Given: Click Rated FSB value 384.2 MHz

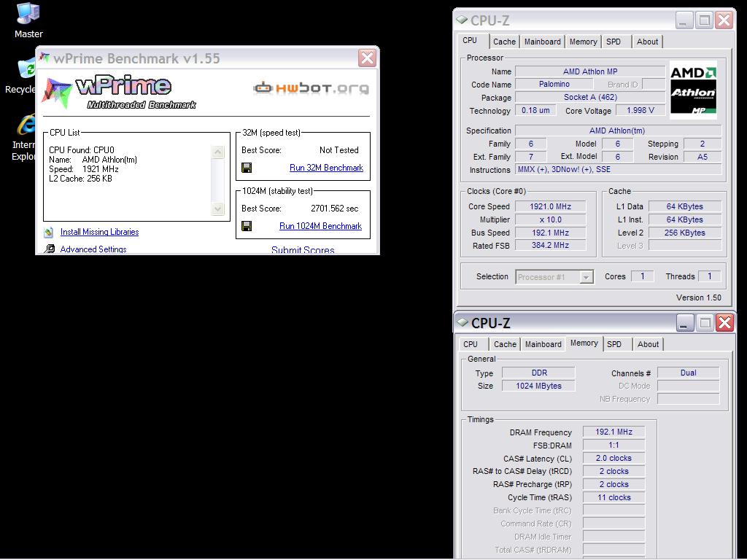Looking at the screenshot, I should click(550, 245).
